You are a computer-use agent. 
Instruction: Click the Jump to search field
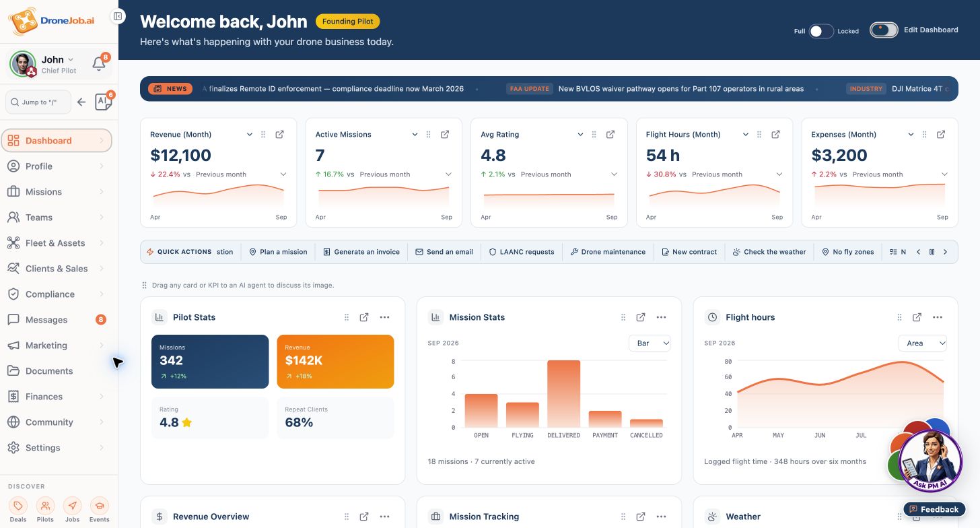38,102
